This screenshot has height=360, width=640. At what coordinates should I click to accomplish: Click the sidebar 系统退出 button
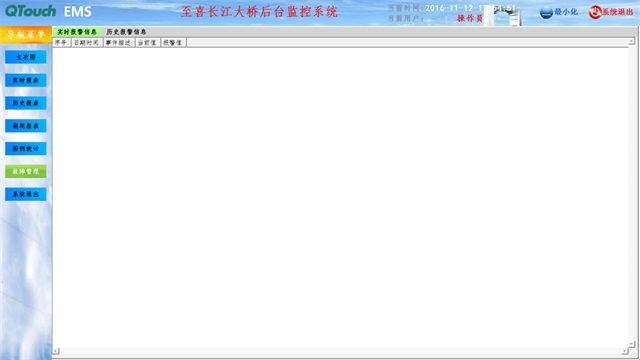coord(26,194)
